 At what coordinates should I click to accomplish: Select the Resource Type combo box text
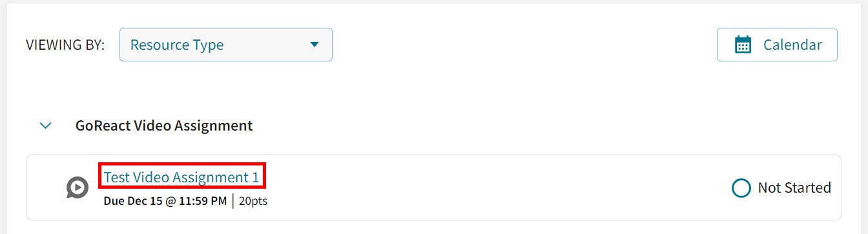[x=177, y=45]
